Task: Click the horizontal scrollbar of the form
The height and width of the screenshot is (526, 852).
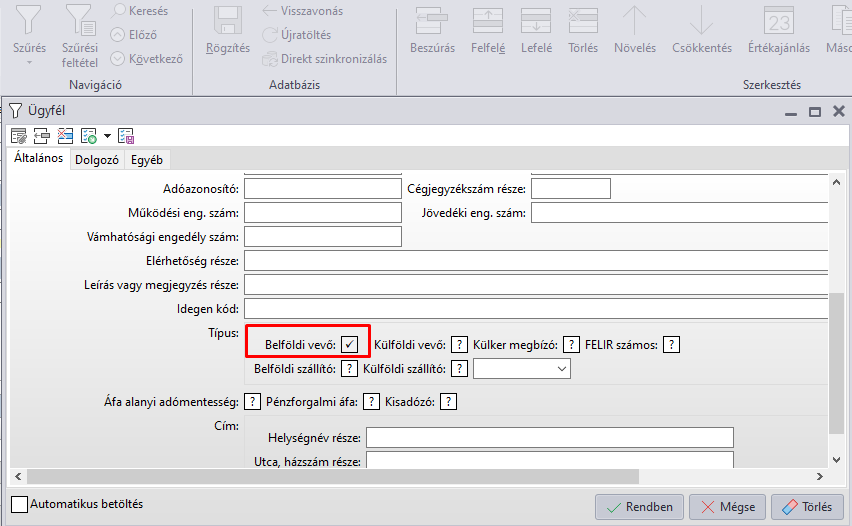Action: pos(420,476)
